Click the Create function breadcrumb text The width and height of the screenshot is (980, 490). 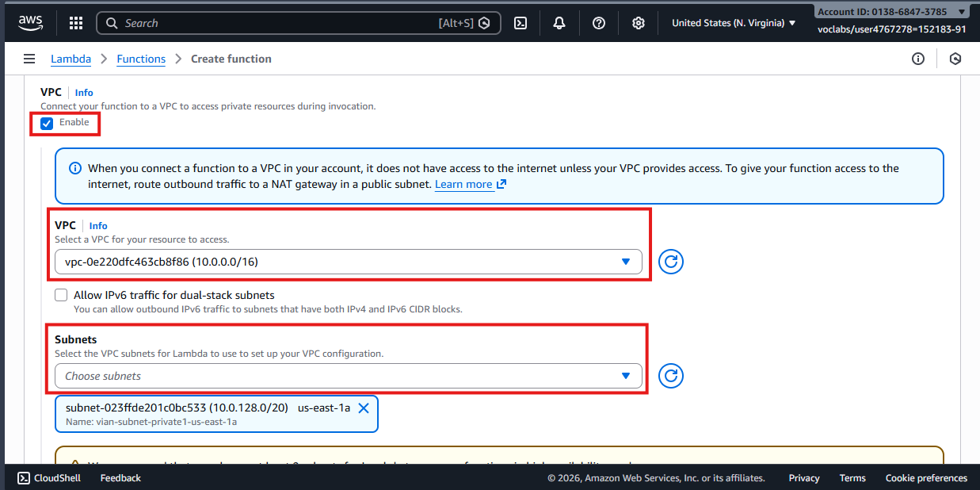click(231, 59)
